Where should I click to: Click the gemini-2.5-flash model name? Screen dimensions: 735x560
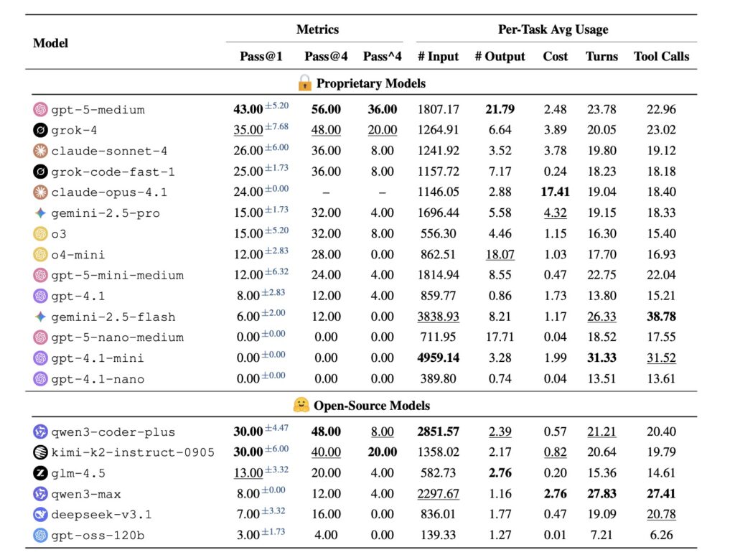[x=113, y=317]
